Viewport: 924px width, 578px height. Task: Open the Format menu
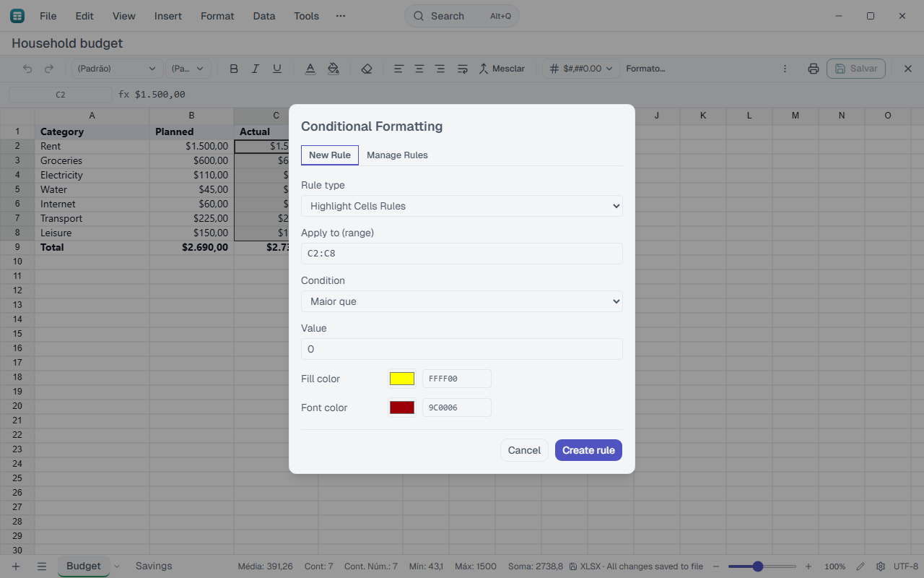pos(217,16)
